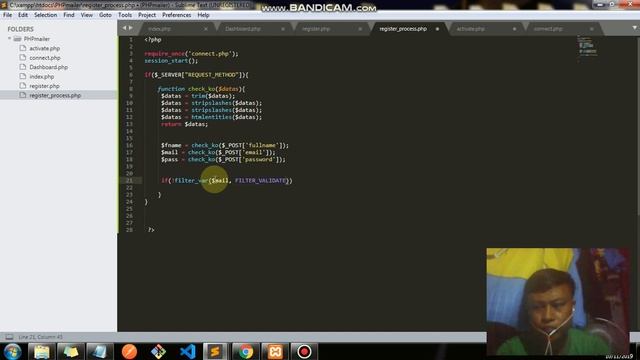Open the Tools menu
Viewport: 640px width, 360px height.
click(x=125, y=15)
